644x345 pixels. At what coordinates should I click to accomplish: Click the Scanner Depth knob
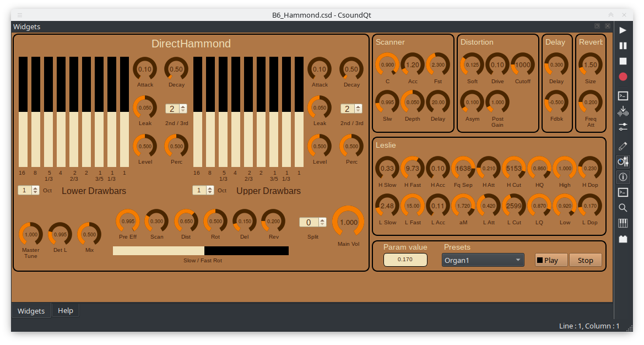click(413, 102)
